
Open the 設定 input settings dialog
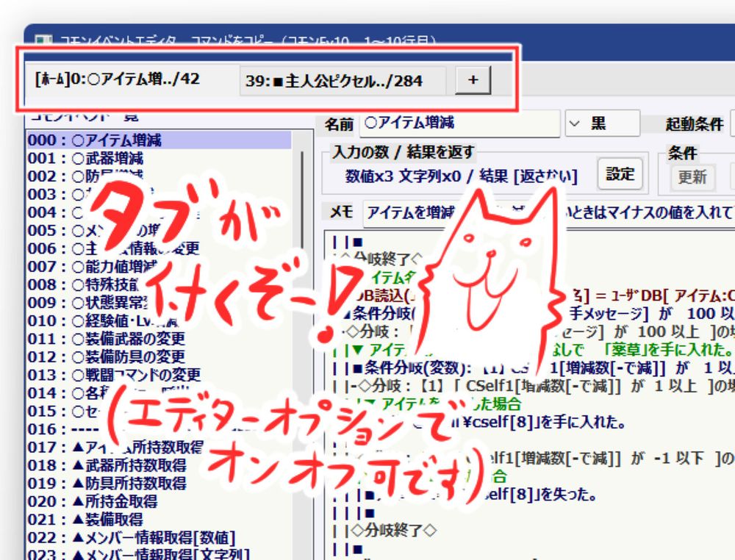click(x=621, y=175)
